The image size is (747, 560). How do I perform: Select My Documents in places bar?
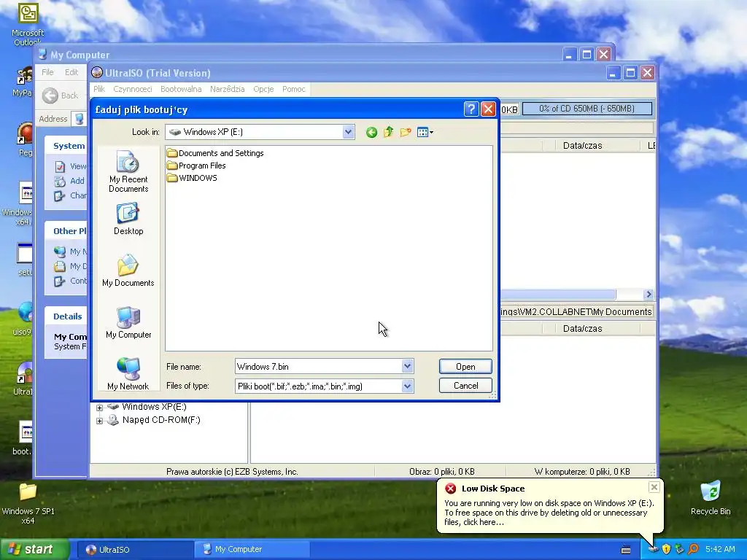point(128,271)
